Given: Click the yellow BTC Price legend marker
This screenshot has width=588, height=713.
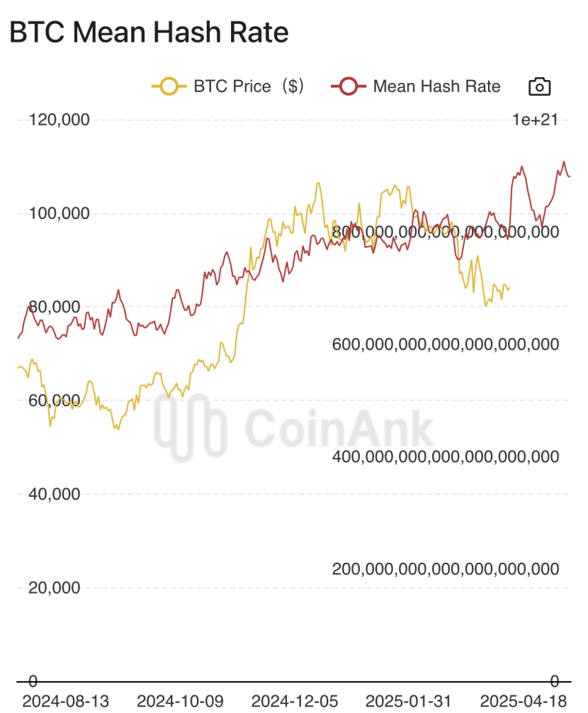Looking at the screenshot, I should tap(169, 86).
